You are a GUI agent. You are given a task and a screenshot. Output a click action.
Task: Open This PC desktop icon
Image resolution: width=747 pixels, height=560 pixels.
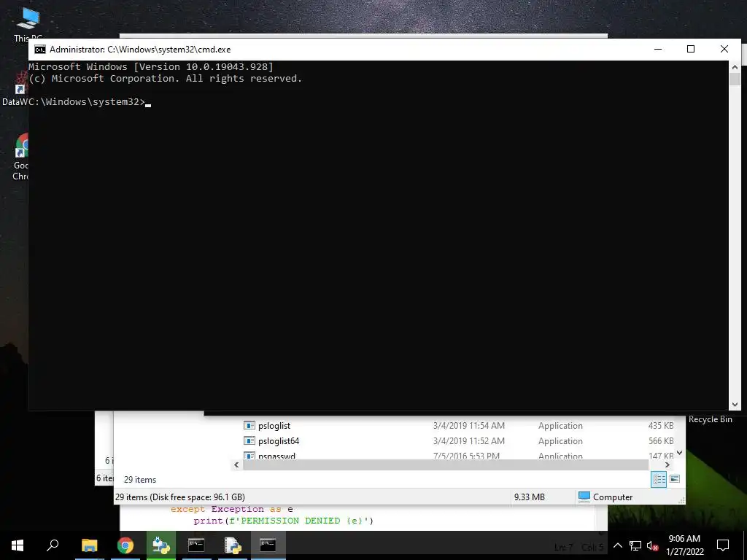(x=28, y=23)
